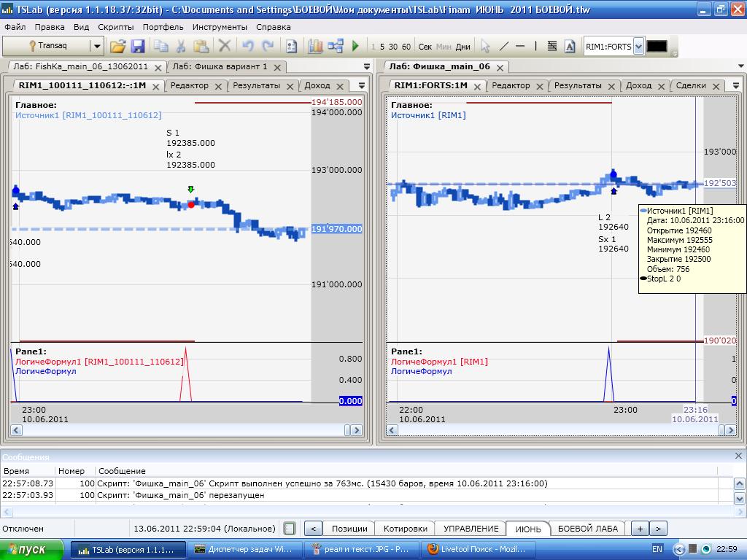Image resolution: width=747 pixels, height=560 pixels.
Task: Click the text label 'A' tool
Action: [570, 46]
